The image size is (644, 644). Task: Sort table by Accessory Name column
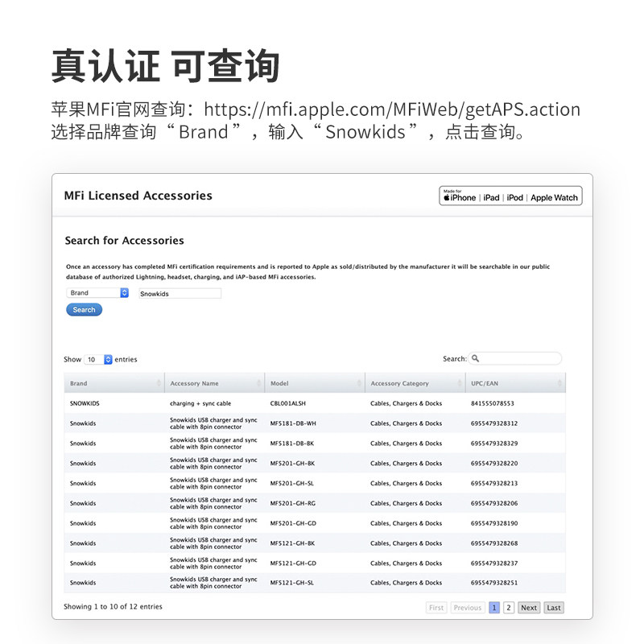click(x=215, y=383)
